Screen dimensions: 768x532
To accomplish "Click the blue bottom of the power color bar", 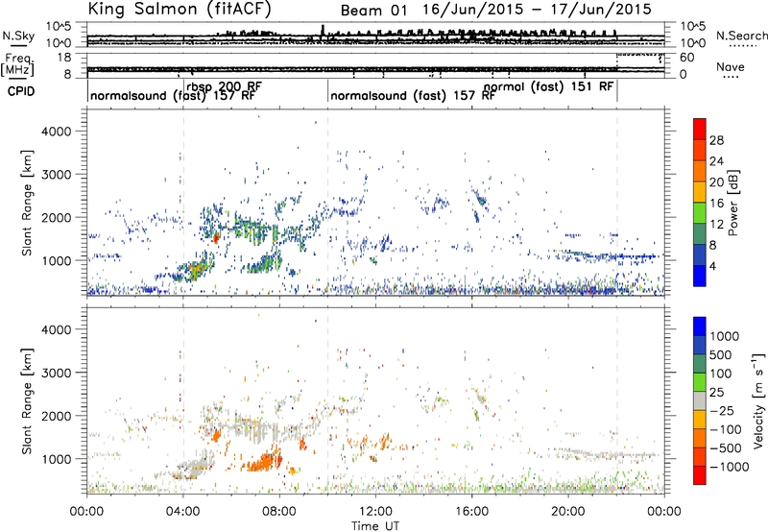I will (x=699, y=276).
